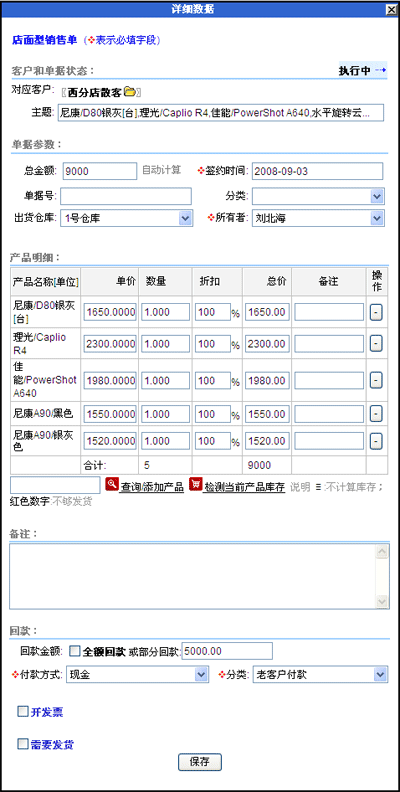Remove the 理光/Caplio R4 product row
The height and width of the screenshot is (792, 400).
click(375, 344)
